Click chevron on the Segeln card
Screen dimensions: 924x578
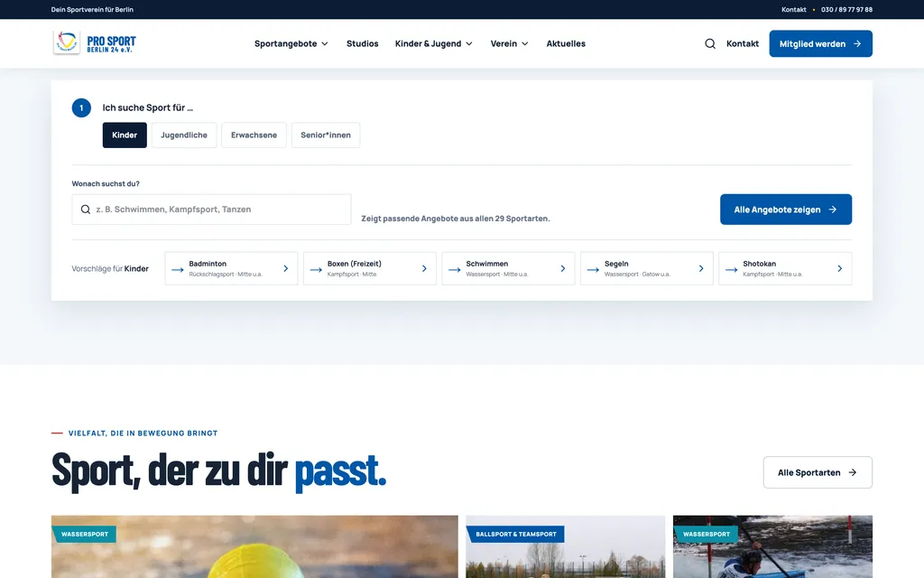pyautogui.click(x=701, y=268)
